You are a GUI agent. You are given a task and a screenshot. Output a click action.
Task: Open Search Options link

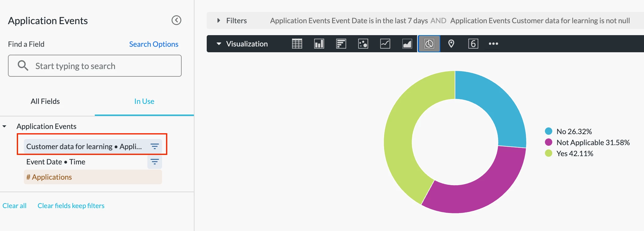pyautogui.click(x=154, y=44)
